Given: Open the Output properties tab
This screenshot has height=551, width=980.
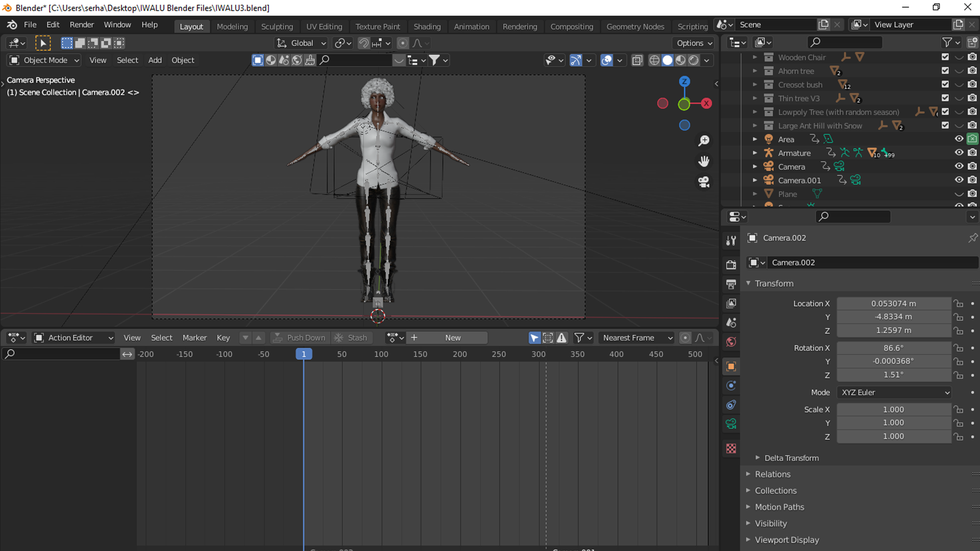Looking at the screenshot, I should click(731, 284).
